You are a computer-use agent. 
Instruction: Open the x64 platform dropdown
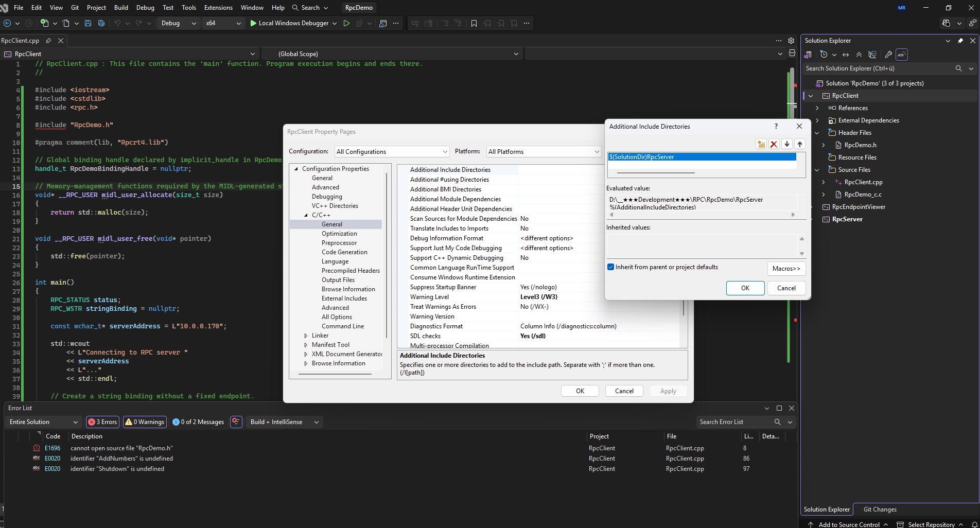pyautogui.click(x=223, y=23)
